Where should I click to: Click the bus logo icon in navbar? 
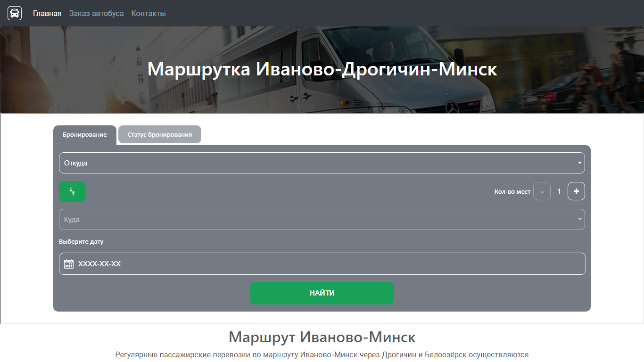pos(15,13)
